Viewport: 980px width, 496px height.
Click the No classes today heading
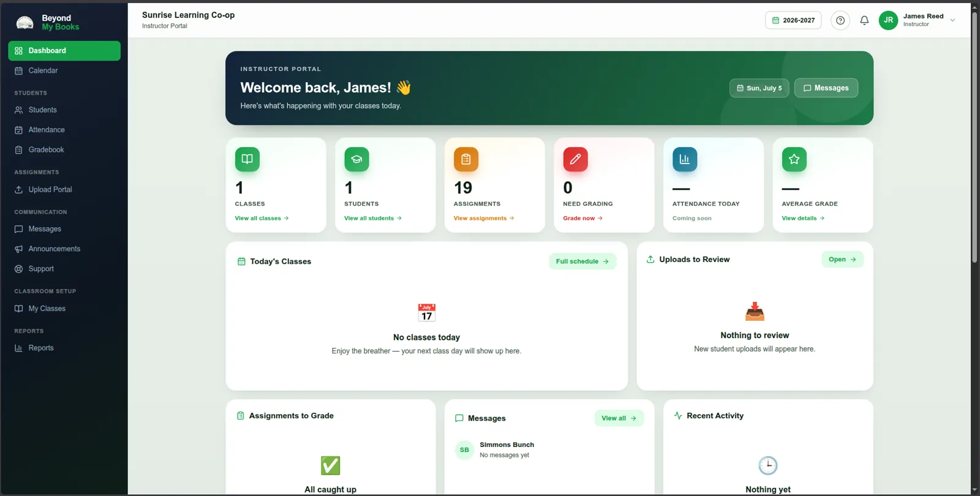click(x=426, y=337)
